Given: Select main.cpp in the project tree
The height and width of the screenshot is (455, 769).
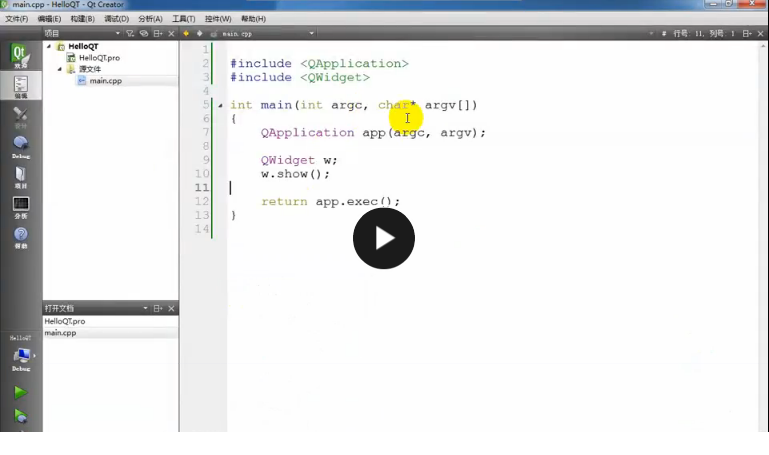Looking at the screenshot, I should (105, 80).
